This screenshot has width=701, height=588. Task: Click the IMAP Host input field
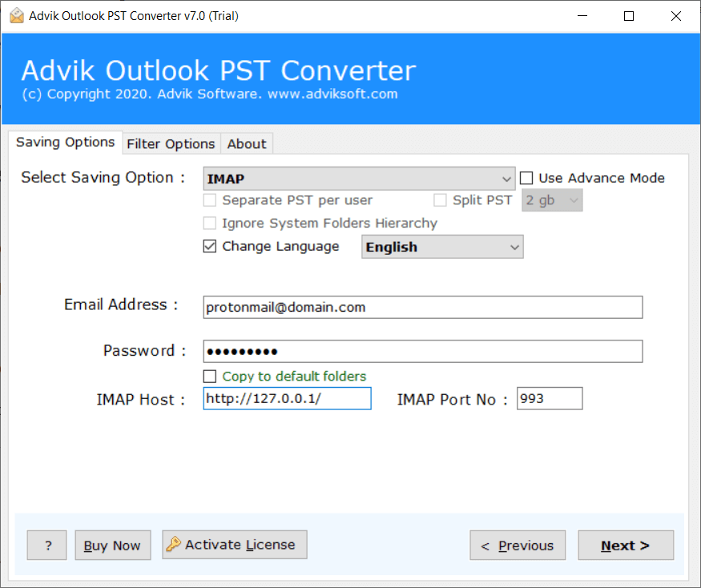[x=287, y=398]
